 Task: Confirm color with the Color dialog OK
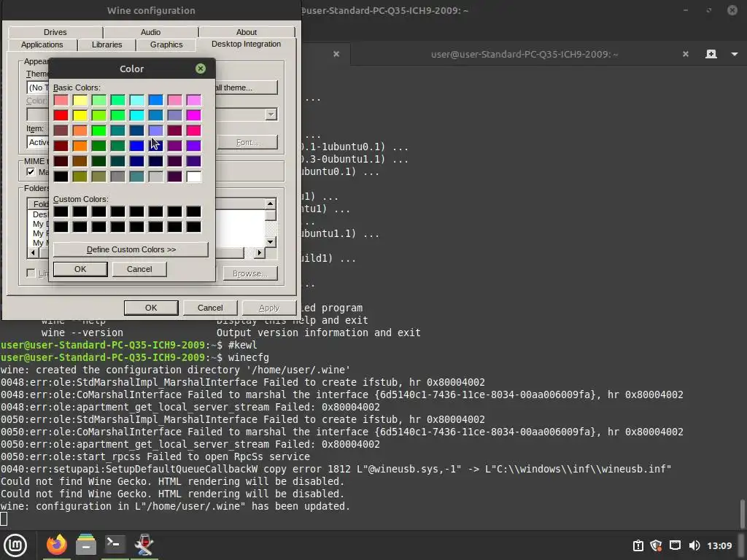tap(80, 269)
